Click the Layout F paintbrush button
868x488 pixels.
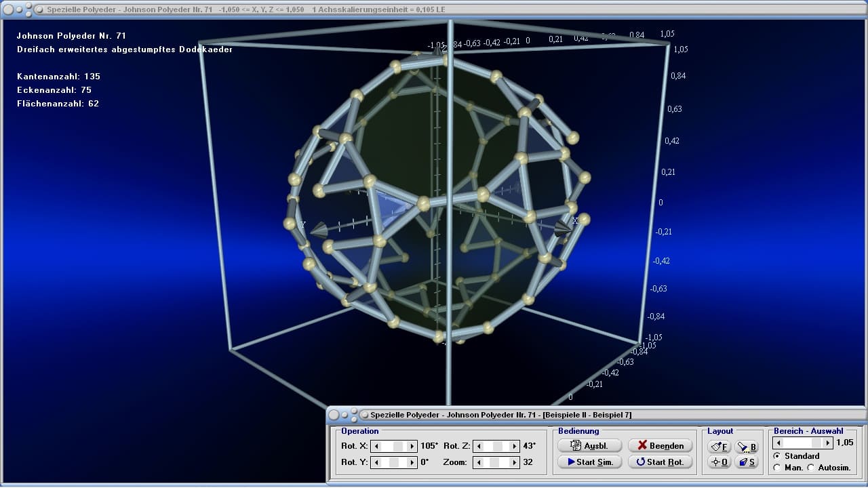tap(719, 447)
